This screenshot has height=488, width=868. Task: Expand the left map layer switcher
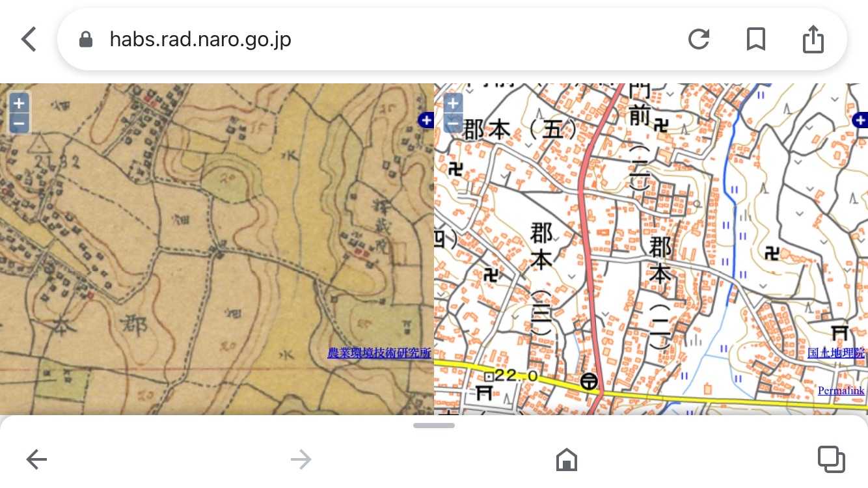(x=426, y=120)
